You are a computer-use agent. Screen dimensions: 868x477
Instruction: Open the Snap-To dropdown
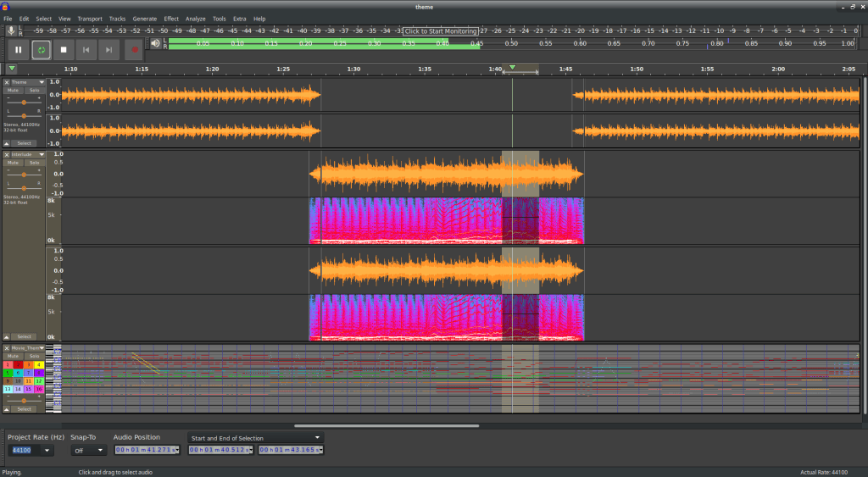click(x=88, y=450)
